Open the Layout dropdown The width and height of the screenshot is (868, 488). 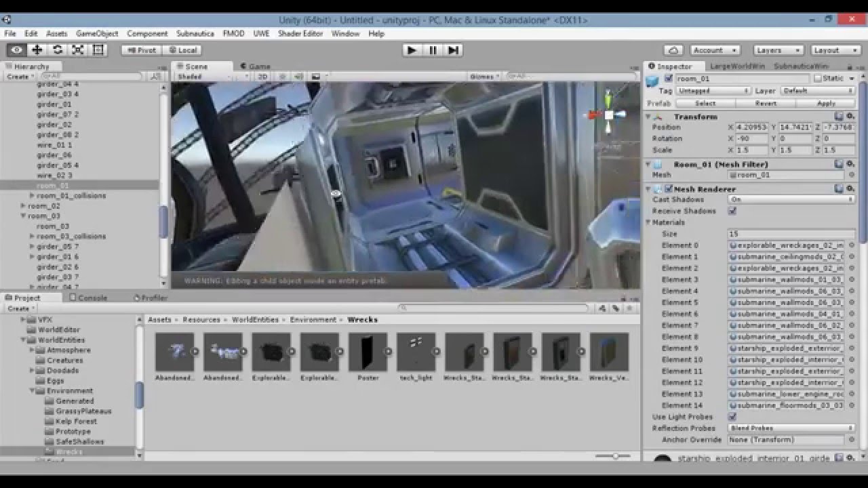pos(835,50)
